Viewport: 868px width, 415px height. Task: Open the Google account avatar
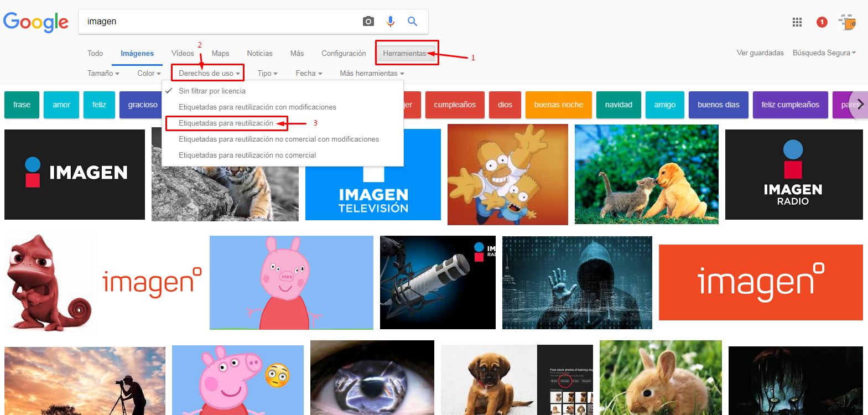848,22
